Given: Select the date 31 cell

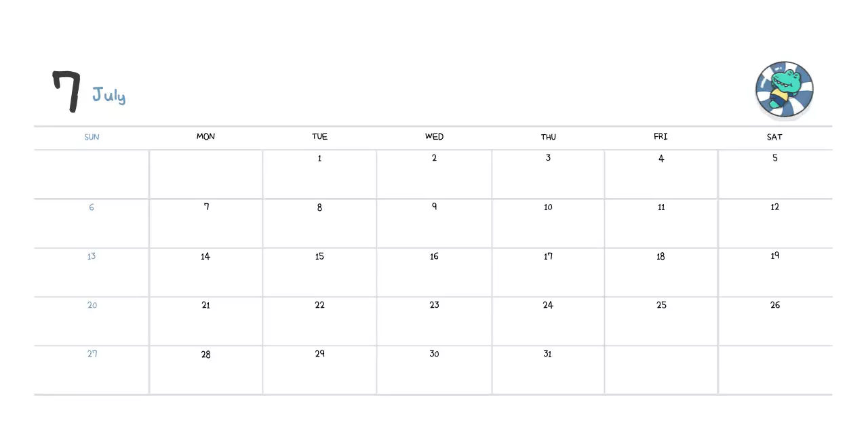Looking at the screenshot, I should 548,369.
